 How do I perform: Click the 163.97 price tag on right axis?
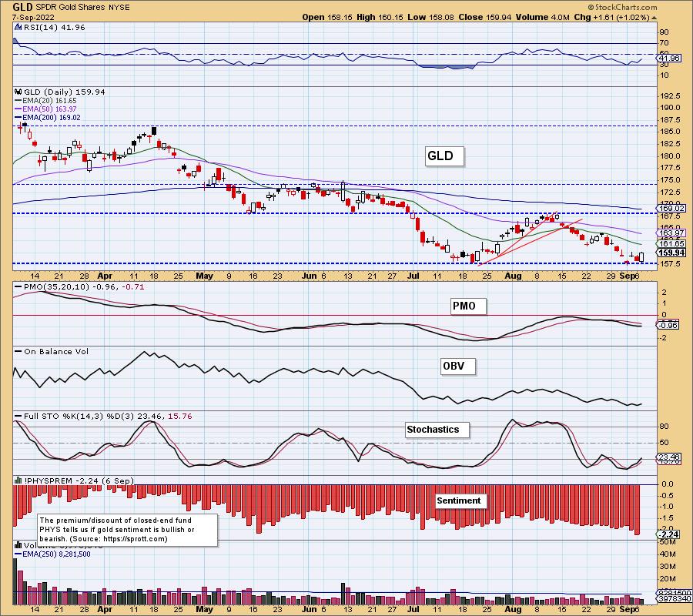pos(671,233)
